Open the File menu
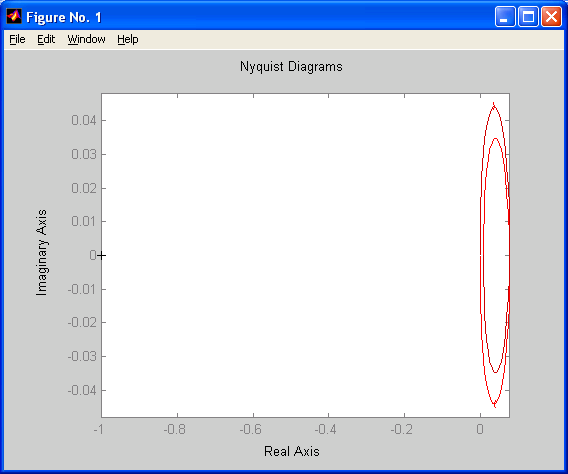 17,39
